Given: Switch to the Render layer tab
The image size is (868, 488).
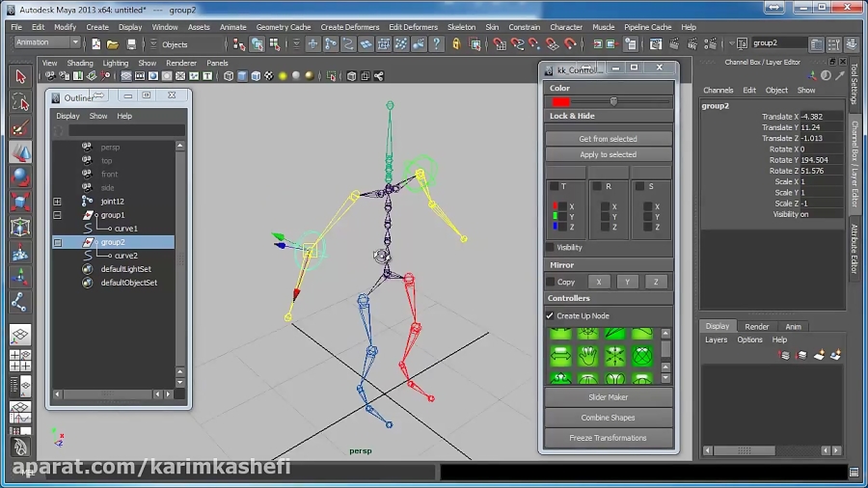Looking at the screenshot, I should [x=757, y=326].
